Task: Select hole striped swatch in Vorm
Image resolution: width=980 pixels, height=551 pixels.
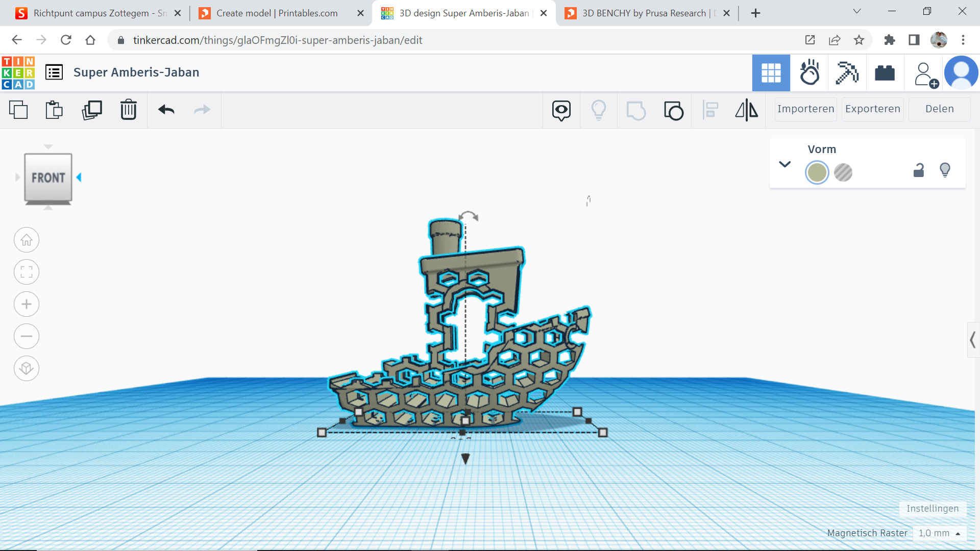Action: (x=843, y=172)
